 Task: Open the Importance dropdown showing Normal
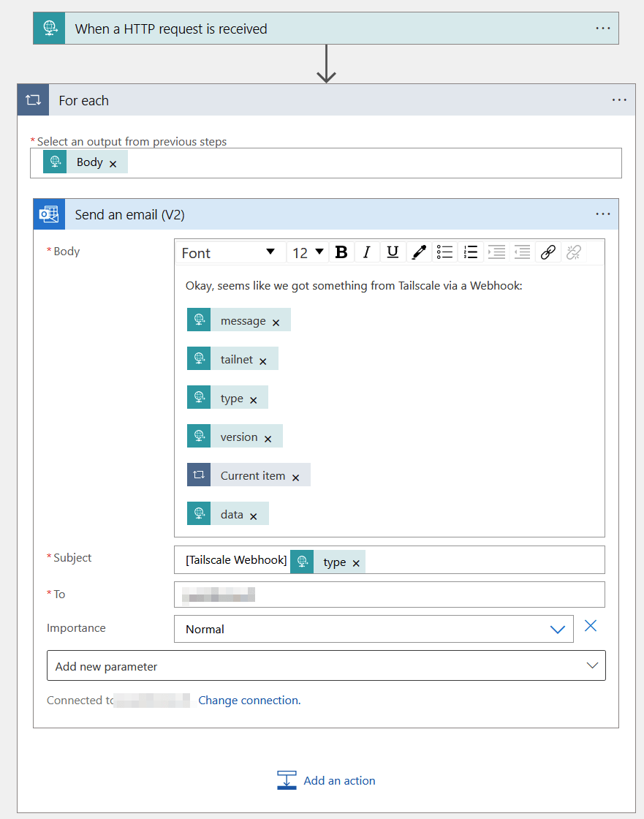(374, 629)
